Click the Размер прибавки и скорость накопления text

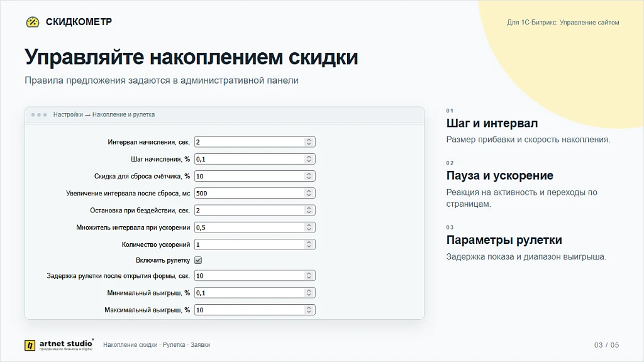click(528, 140)
